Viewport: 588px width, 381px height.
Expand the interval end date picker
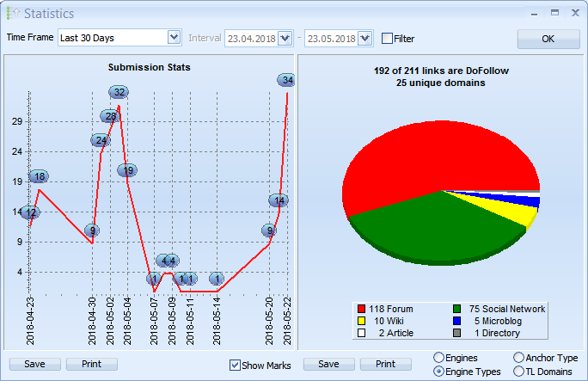coord(364,38)
